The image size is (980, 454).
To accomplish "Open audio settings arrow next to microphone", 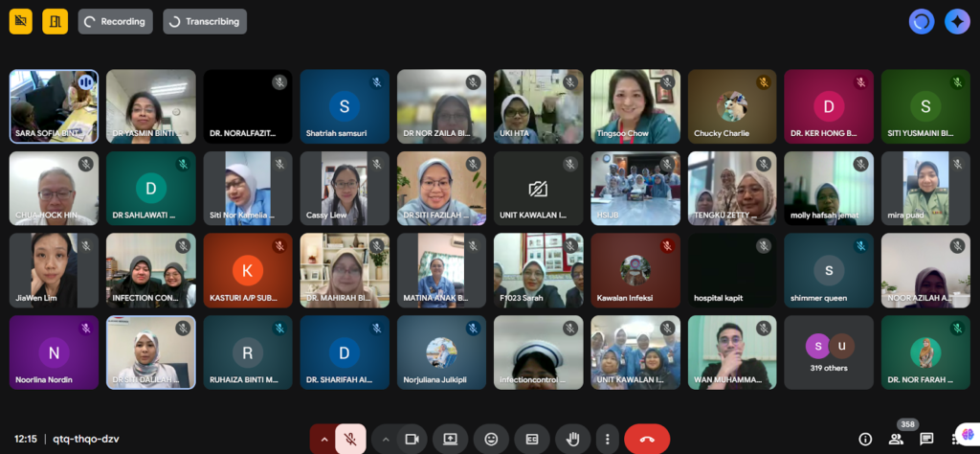I will click(x=323, y=439).
